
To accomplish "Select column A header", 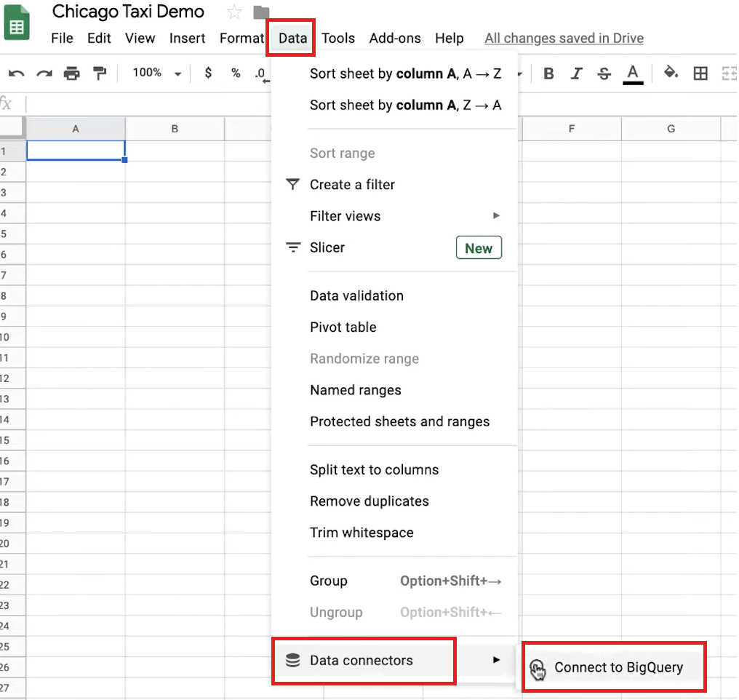I will pos(76,129).
